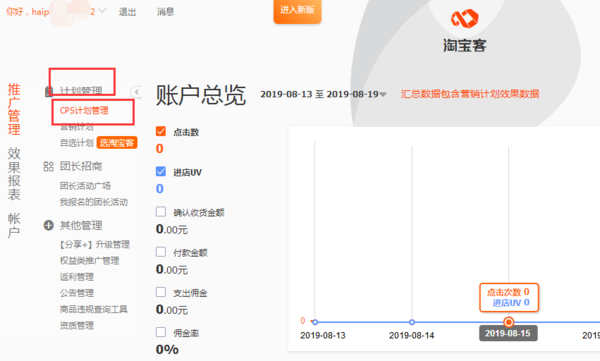The image size is (600, 361).
Task: Click the 2019-08-14 axis label
Action: coord(412,336)
